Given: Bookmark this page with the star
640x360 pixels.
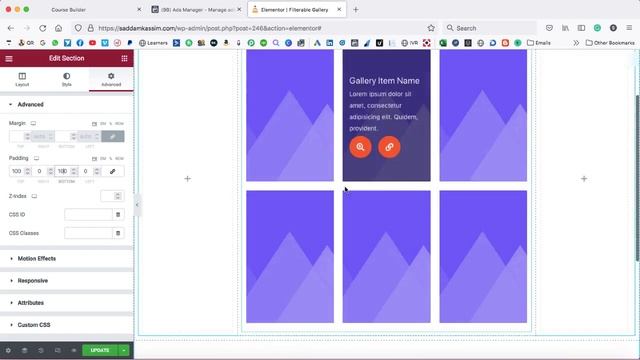Looking at the screenshot, I should (431, 28).
